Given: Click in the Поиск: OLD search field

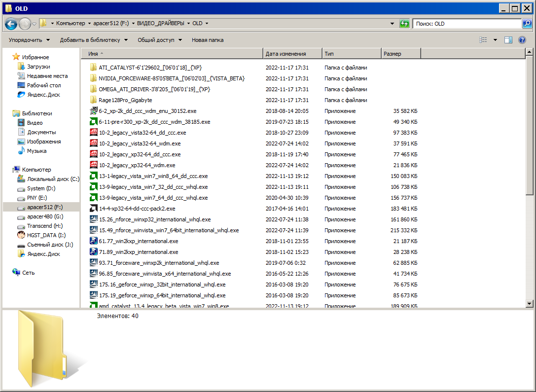Looking at the screenshot, I should 467,24.
